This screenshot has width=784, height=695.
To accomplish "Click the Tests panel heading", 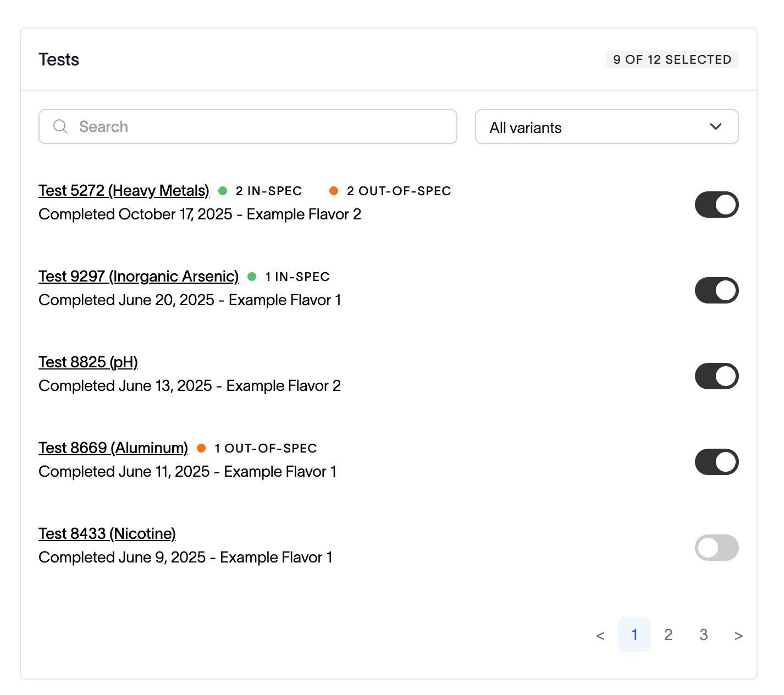I will coord(59,59).
